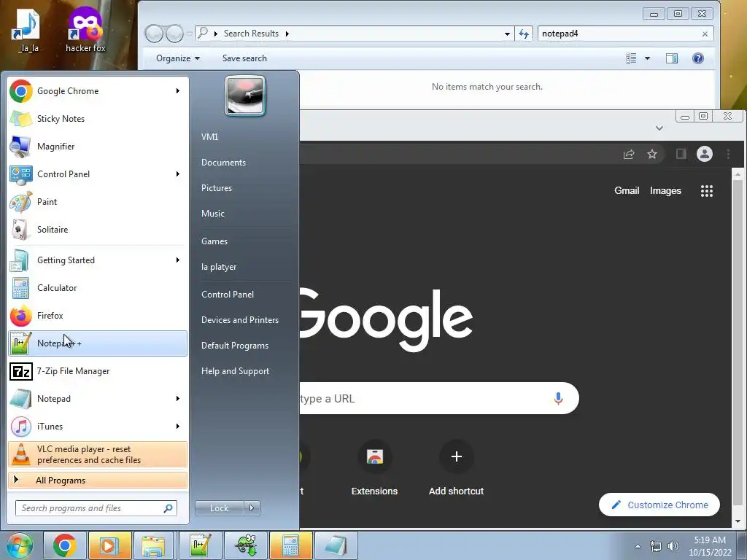747x560 pixels.
Task: Open Solitaire from the Start menu
Action: pos(98,230)
